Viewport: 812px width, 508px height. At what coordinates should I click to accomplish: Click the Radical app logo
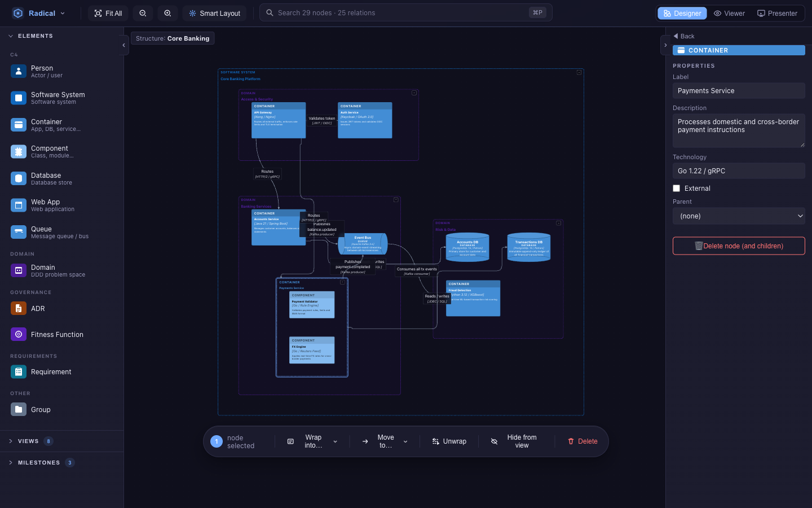(18, 13)
